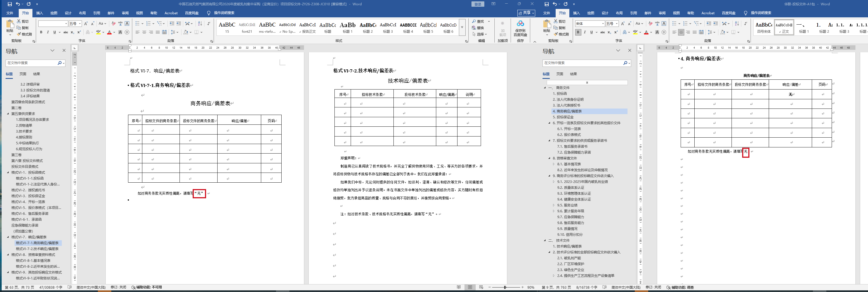Sort paragraphs with the A-Z icon, left window

tap(200, 23)
